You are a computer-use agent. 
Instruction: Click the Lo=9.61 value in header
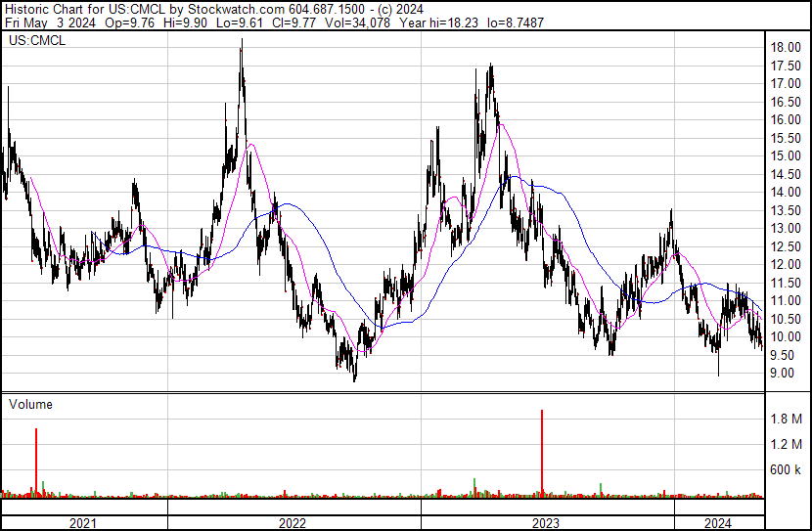coord(240,22)
